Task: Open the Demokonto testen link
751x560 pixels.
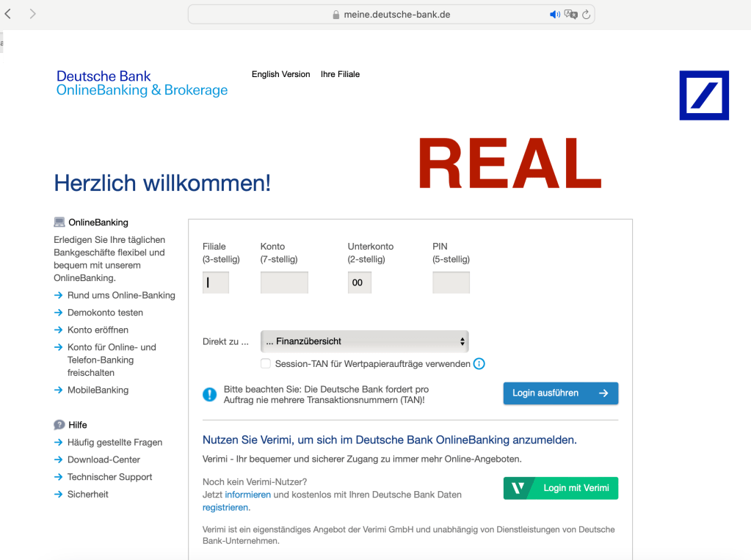Action: 105,313
